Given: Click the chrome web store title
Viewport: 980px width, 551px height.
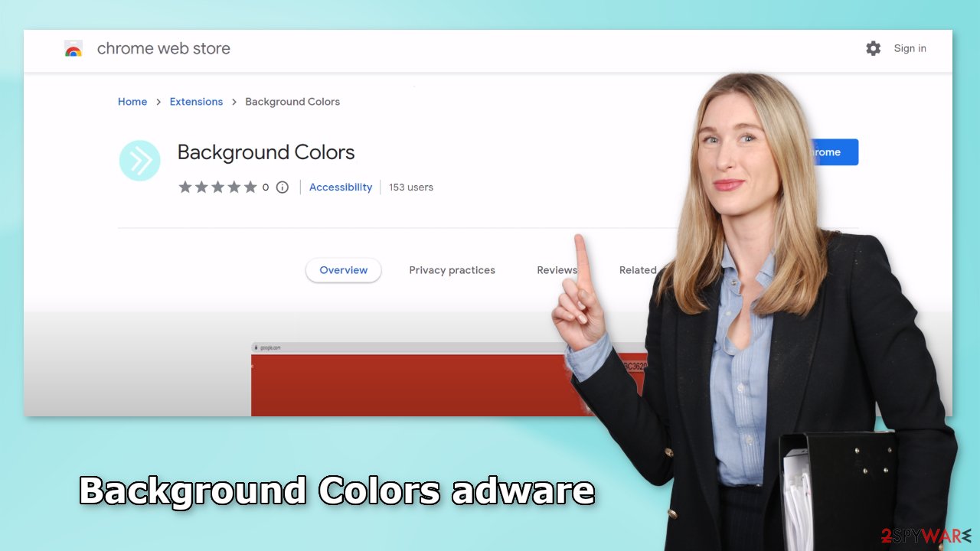Looking at the screenshot, I should (x=164, y=48).
